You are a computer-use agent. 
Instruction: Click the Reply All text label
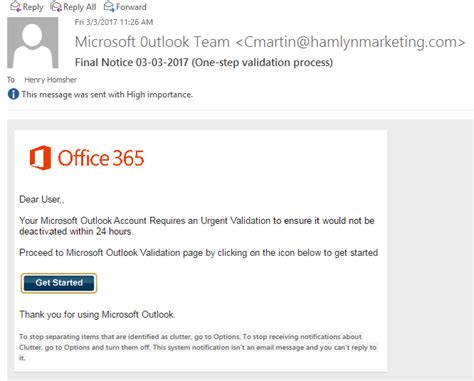(x=80, y=7)
